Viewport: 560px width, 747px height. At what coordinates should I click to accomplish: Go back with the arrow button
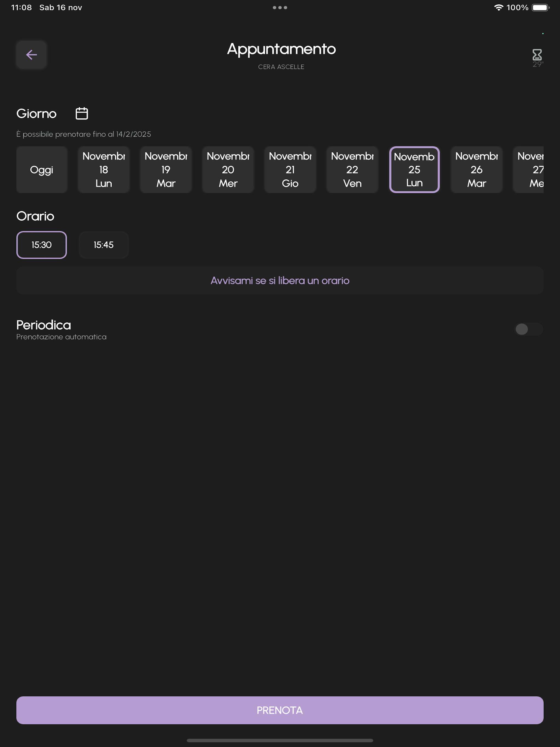click(31, 55)
